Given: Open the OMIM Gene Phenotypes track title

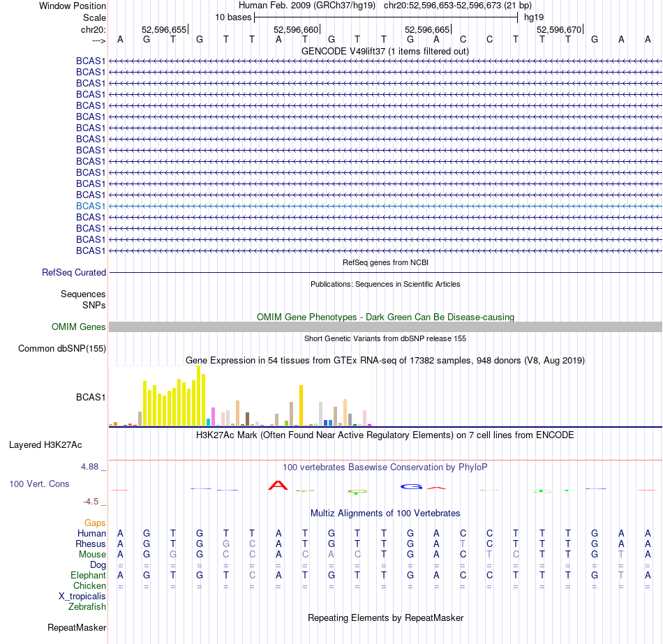Looking at the screenshot, I should (385, 317).
